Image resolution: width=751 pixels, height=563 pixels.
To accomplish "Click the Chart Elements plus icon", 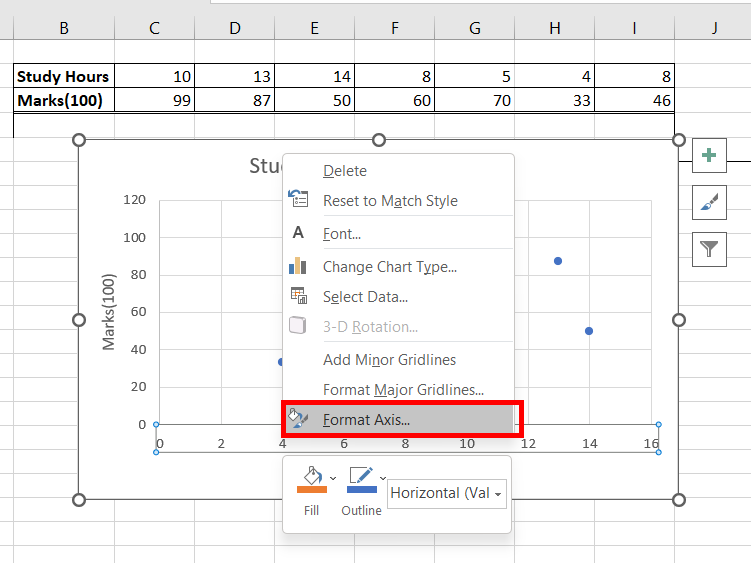I will 709,155.
